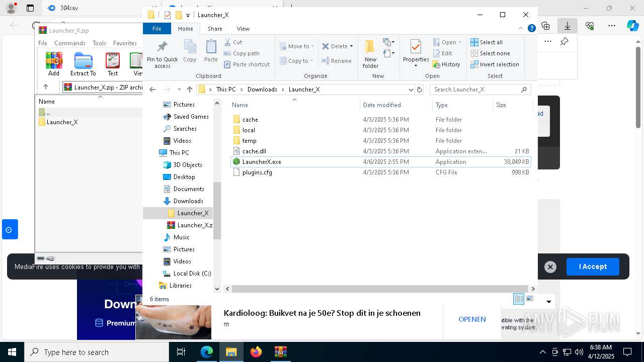The height and width of the screenshot is (362, 644).
Task: Select the LauncherX.exe application
Action: 381,162
